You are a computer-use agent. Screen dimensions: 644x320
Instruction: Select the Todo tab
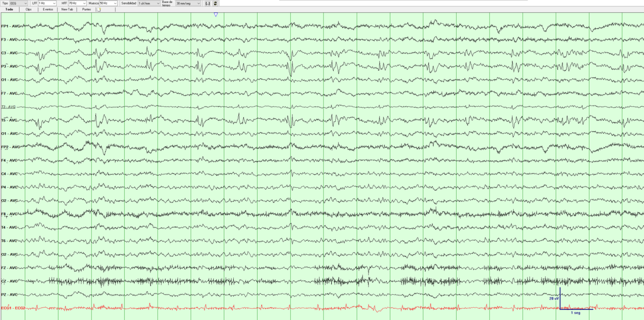click(x=8, y=9)
